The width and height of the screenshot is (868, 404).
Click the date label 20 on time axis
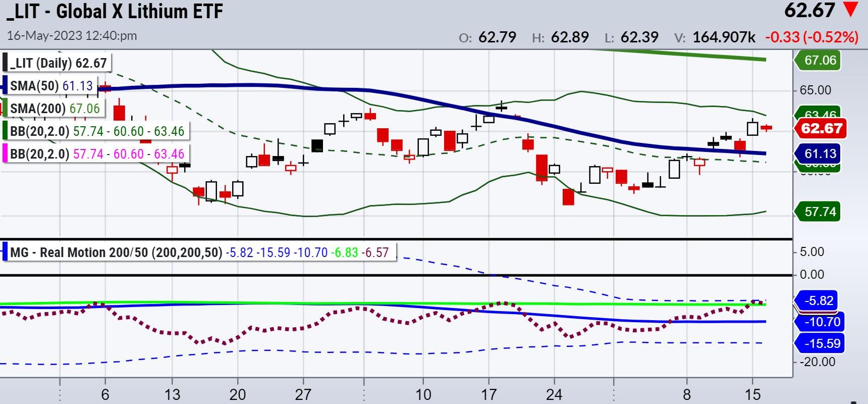(238, 394)
